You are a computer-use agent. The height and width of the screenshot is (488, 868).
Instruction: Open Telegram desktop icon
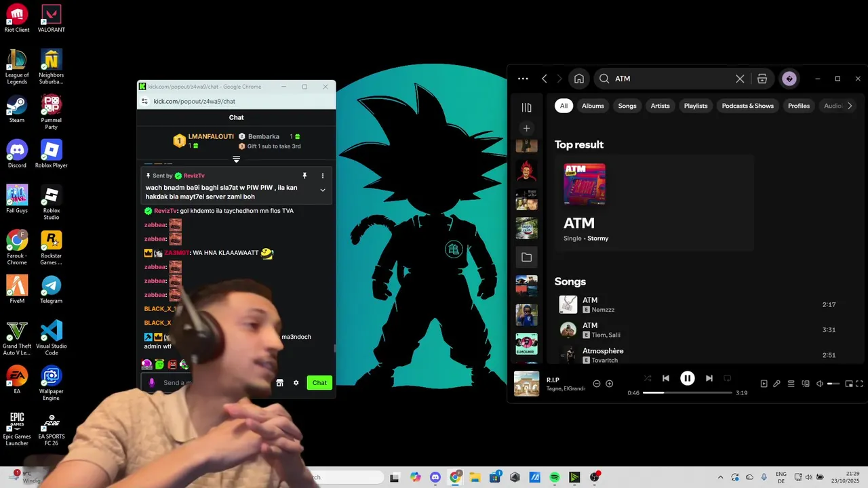(x=52, y=289)
